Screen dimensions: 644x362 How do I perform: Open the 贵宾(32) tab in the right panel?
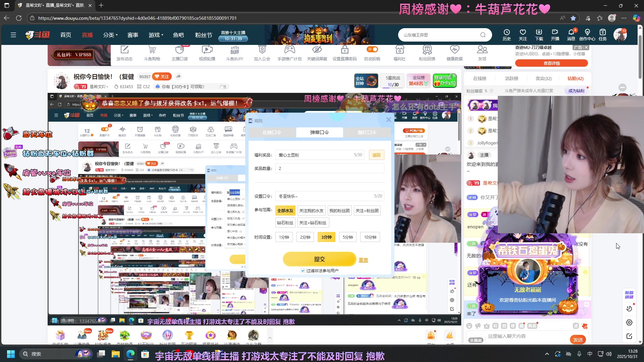tap(544, 78)
